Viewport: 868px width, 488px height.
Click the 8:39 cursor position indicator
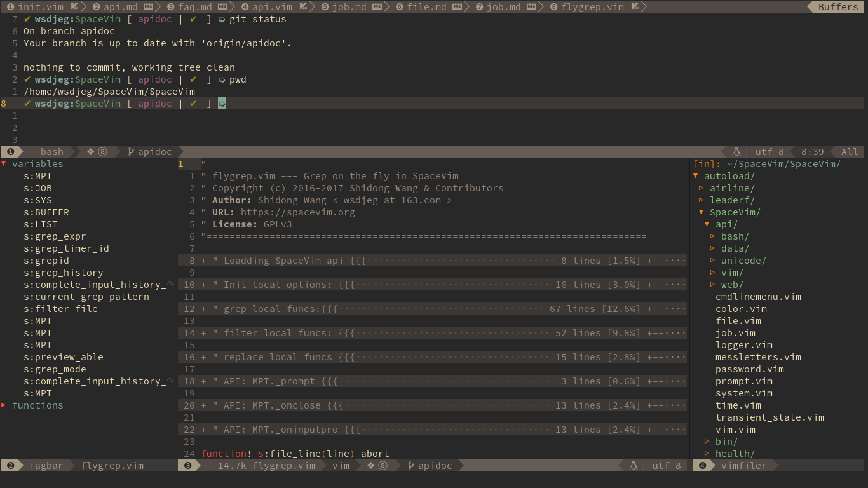[x=812, y=152]
